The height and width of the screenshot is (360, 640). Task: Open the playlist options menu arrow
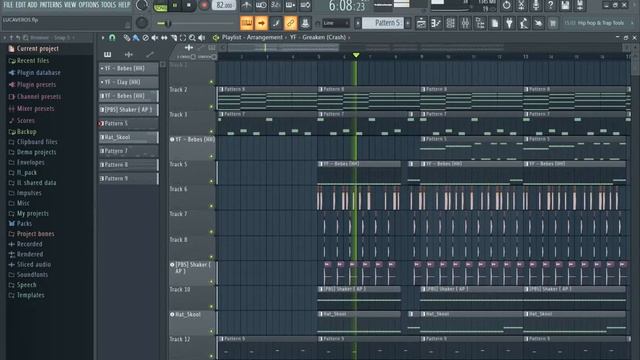[x=103, y=38]
